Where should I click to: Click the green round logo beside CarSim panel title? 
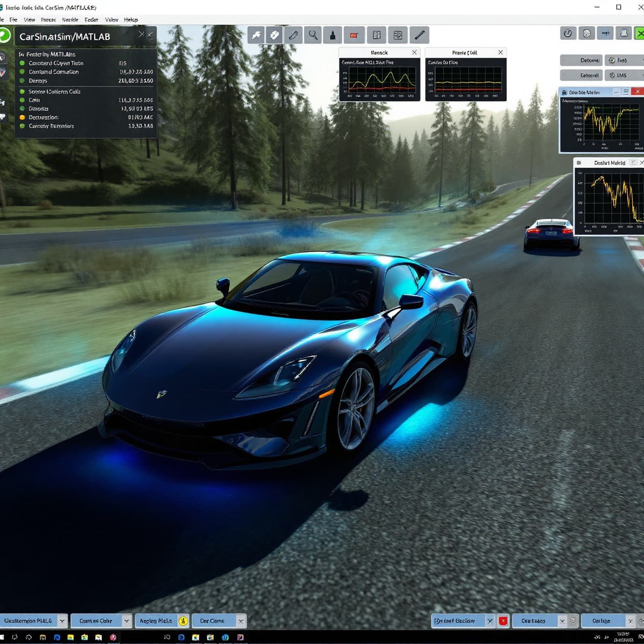(4, 35)
